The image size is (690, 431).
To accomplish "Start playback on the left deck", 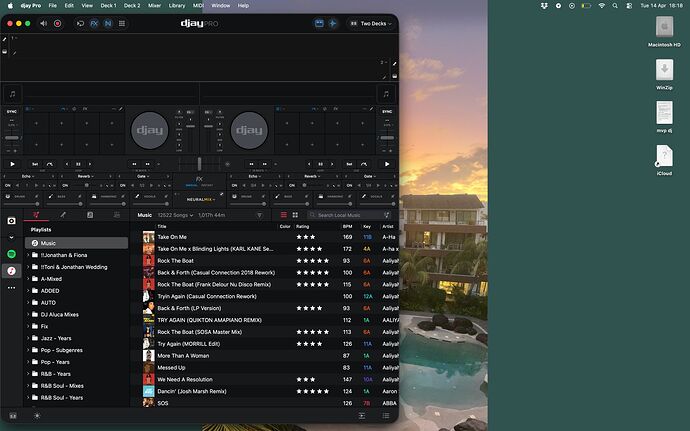I will pyautogui.click(x=12, y=164).
